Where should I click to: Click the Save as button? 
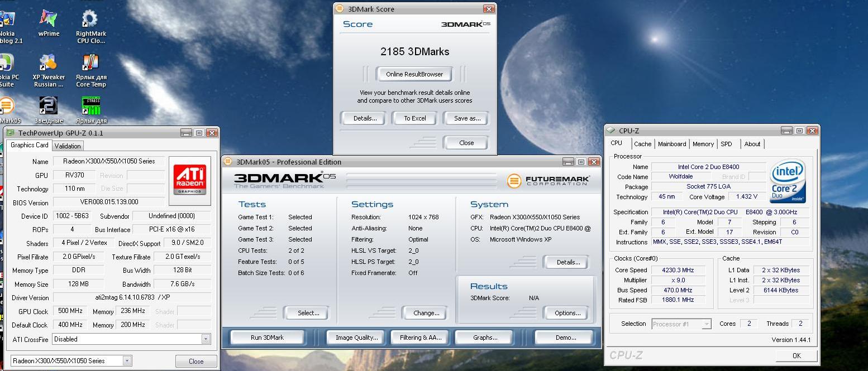(468, 118)
